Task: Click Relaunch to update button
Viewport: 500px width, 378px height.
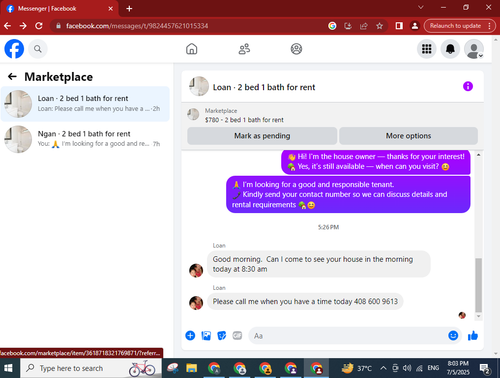Action: (455, 26)
